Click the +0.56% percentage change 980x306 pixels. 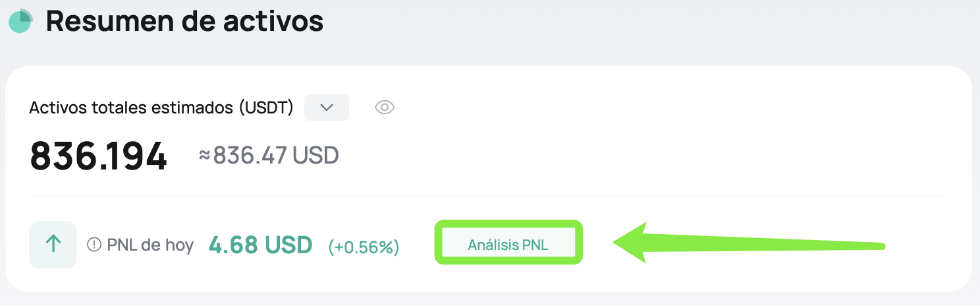click(364, 247)
